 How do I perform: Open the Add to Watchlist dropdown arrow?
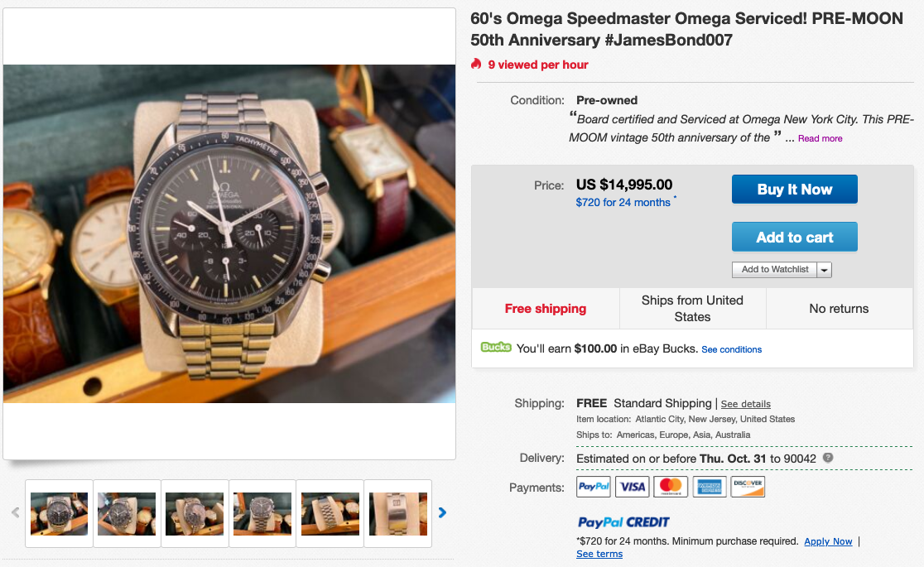825,270
